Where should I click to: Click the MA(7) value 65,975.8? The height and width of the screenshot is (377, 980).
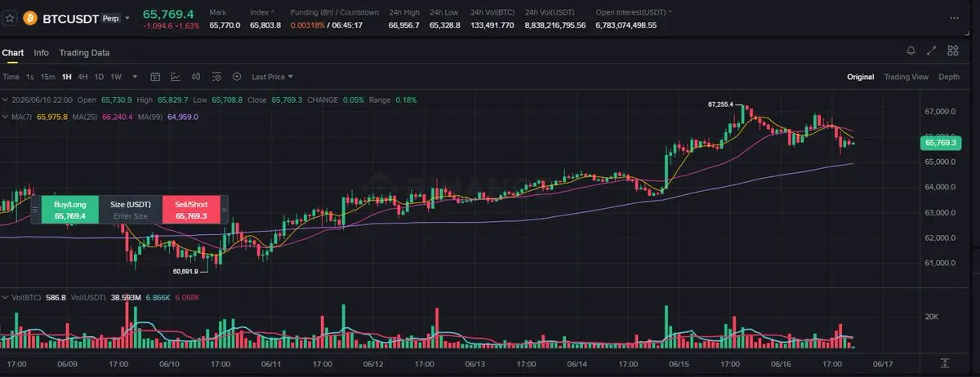click(x=52, y=117)
